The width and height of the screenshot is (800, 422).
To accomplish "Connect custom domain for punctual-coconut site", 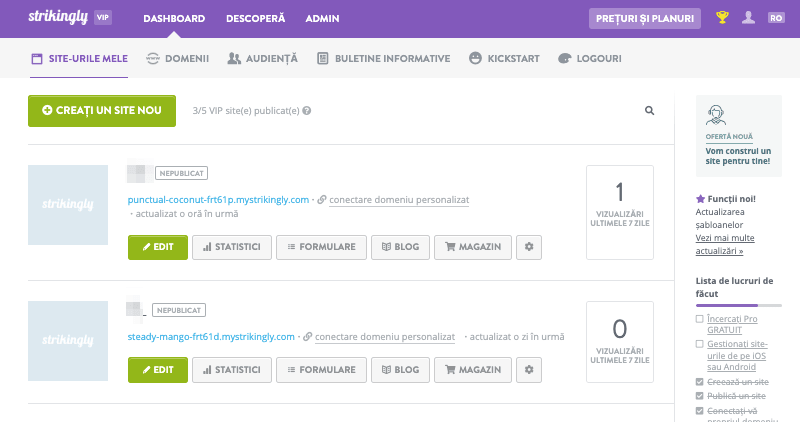I will pos(399,200).
